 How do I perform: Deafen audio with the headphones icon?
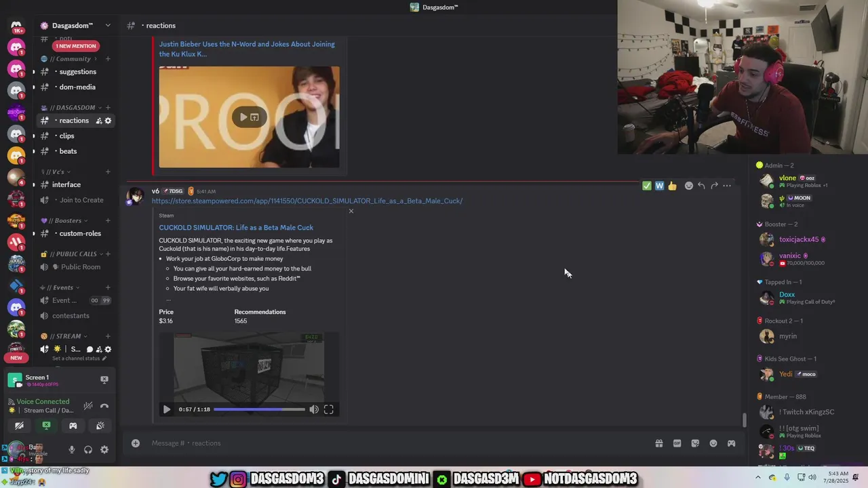pos(88,449)
